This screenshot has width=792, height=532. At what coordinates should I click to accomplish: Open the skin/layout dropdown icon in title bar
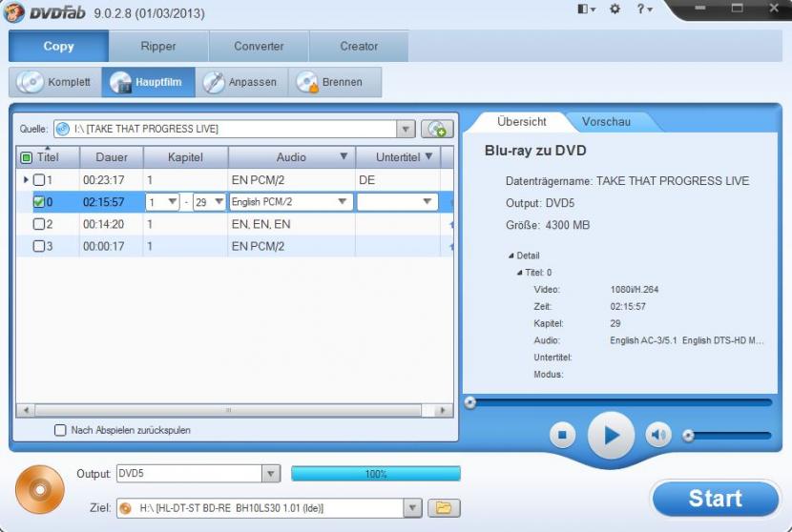click(587, 10)
